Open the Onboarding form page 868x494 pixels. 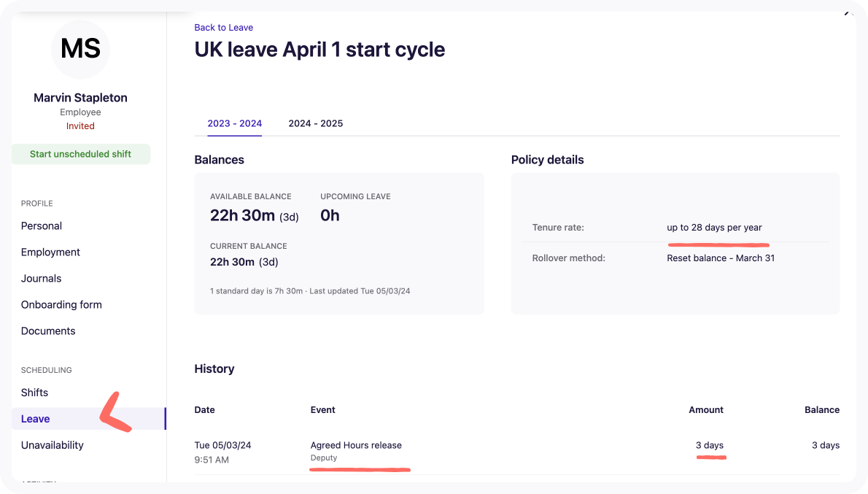pyautogui.click(x=61, y=305)
